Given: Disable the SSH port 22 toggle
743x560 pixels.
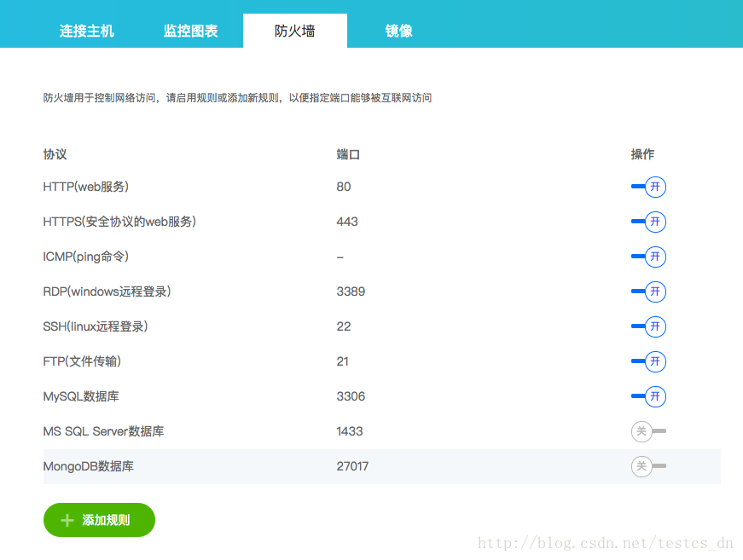Looking at the screenshot, I should [648, 326].
